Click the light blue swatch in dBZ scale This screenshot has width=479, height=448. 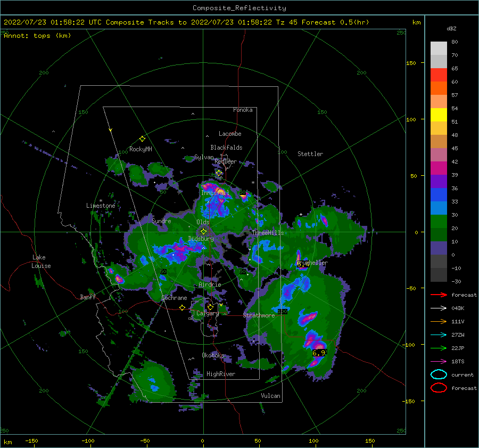coord(439,208)
